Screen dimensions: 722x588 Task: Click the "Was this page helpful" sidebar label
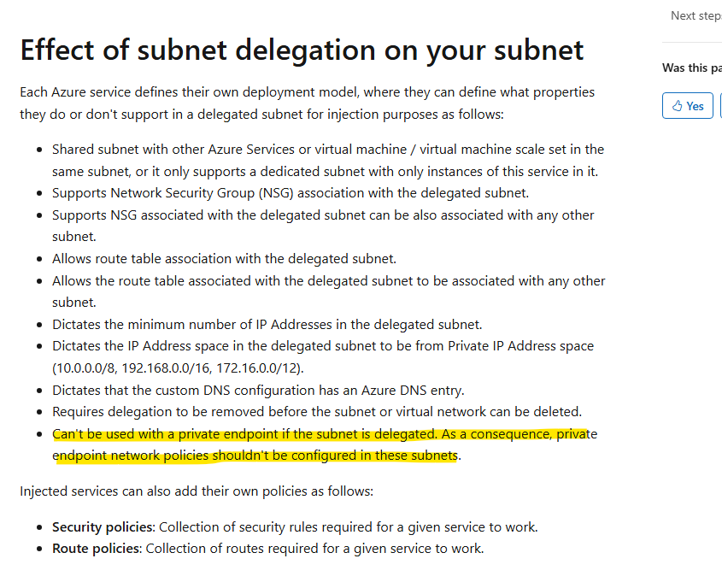[692, 68]
